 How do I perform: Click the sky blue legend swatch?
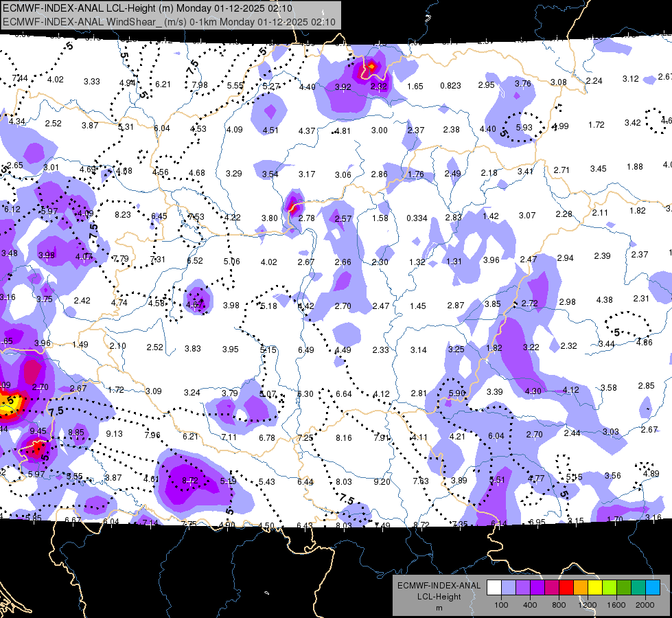653,588
